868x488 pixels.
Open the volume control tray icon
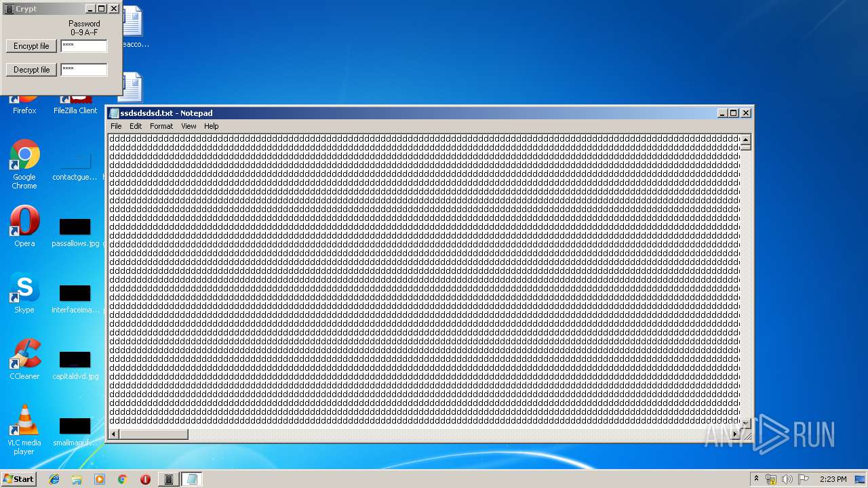[787, 479]
